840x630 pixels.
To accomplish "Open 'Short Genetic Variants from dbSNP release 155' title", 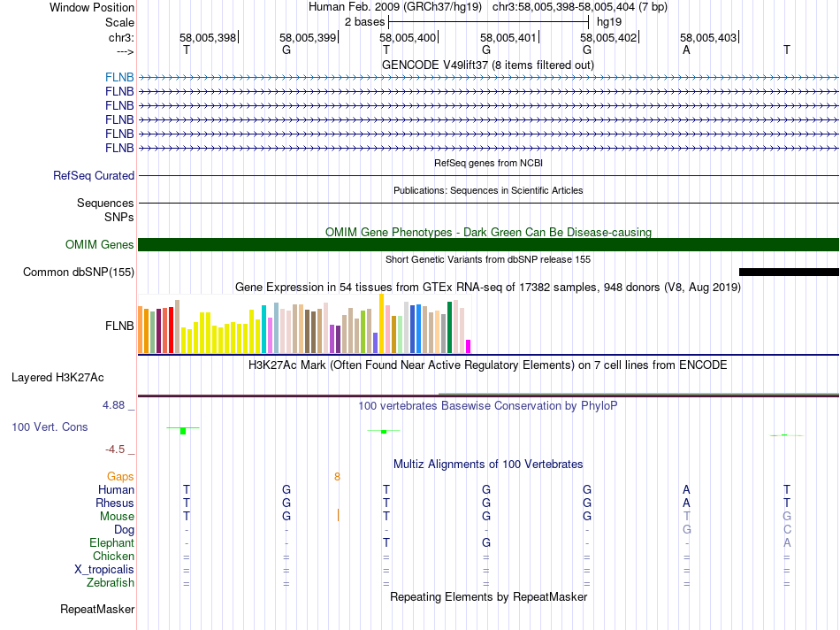I will click(x=488, y=259).
